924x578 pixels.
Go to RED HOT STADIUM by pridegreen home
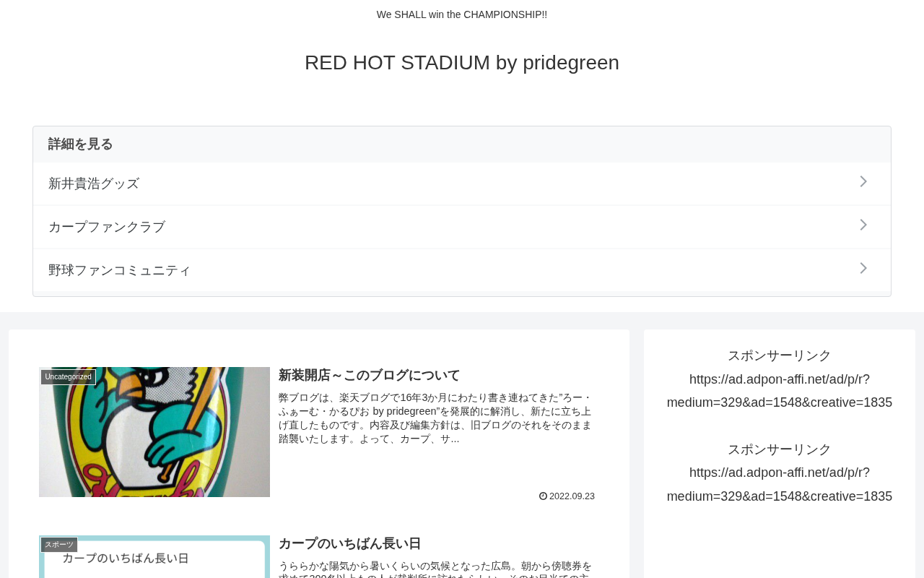(x=462, y=63)
